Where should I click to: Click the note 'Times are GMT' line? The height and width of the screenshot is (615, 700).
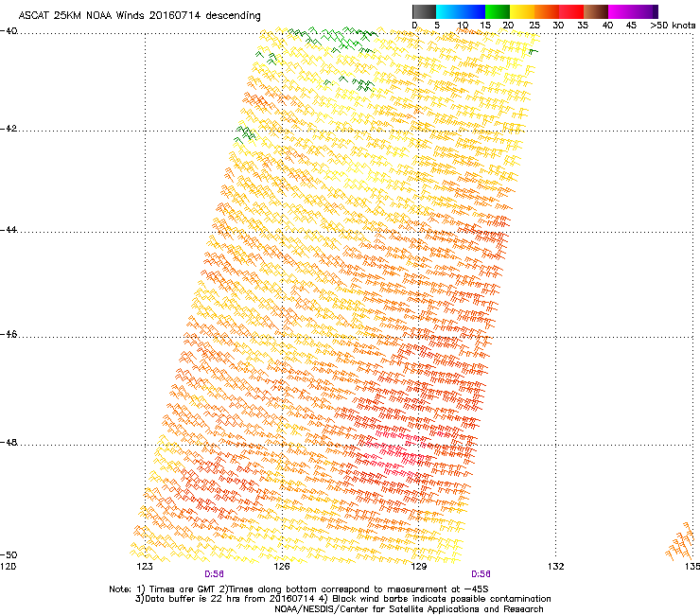tap(299, 589)
